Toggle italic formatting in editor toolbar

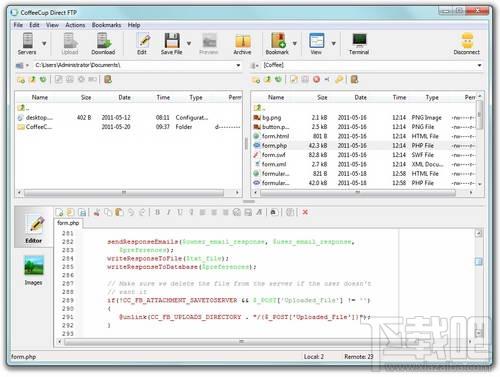coord(169,212)
